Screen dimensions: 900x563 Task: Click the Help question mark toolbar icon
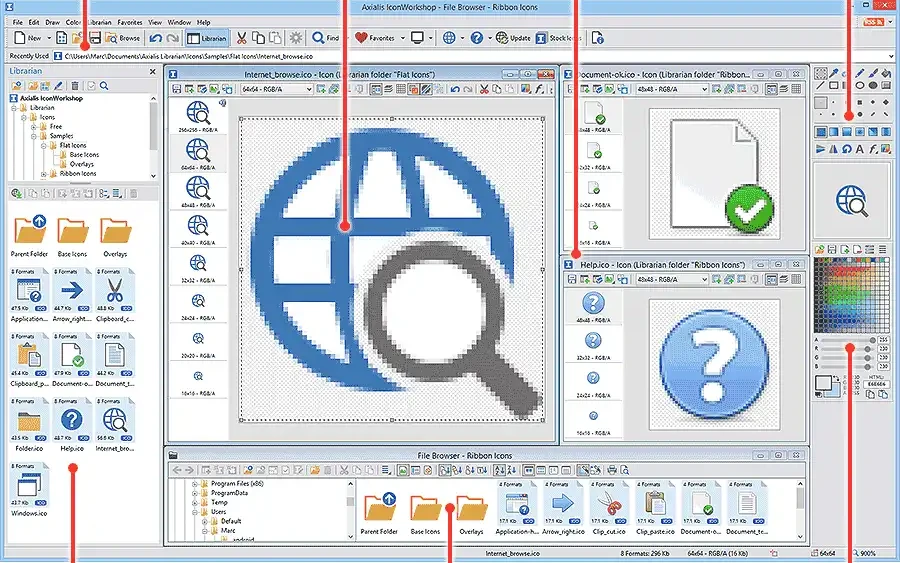click(476, 38)
